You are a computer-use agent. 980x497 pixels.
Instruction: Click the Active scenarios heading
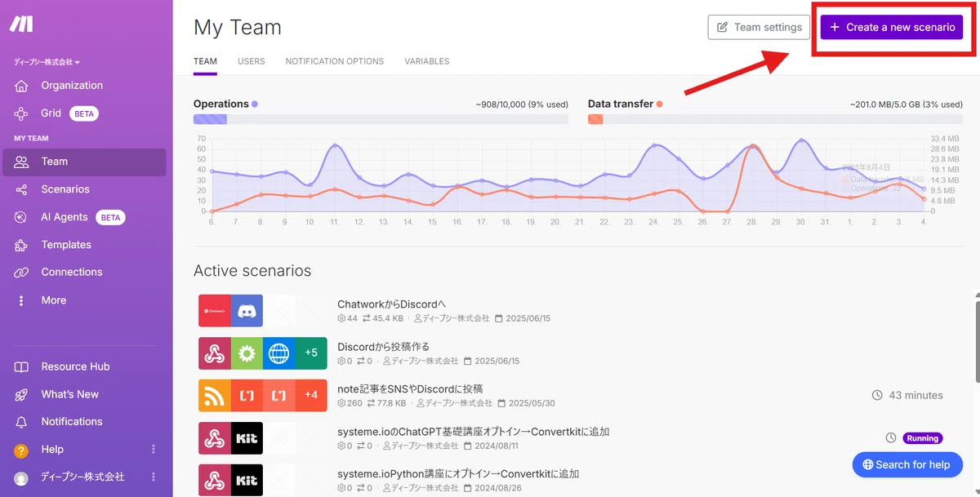pos(252,271)
